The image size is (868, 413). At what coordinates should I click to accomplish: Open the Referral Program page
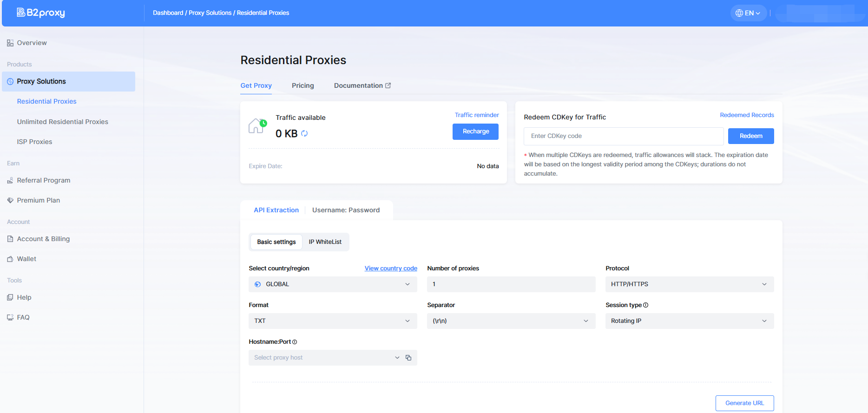43,181
